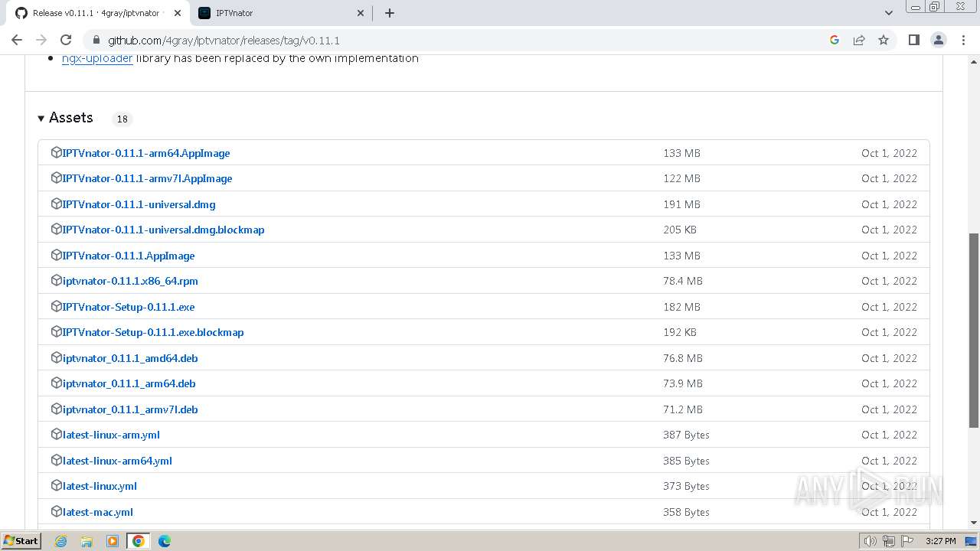Image resolution: width=980 pixels, height=551 pixels.
Task: Open latest-linux-arm.yml file link
Action: 111,435
